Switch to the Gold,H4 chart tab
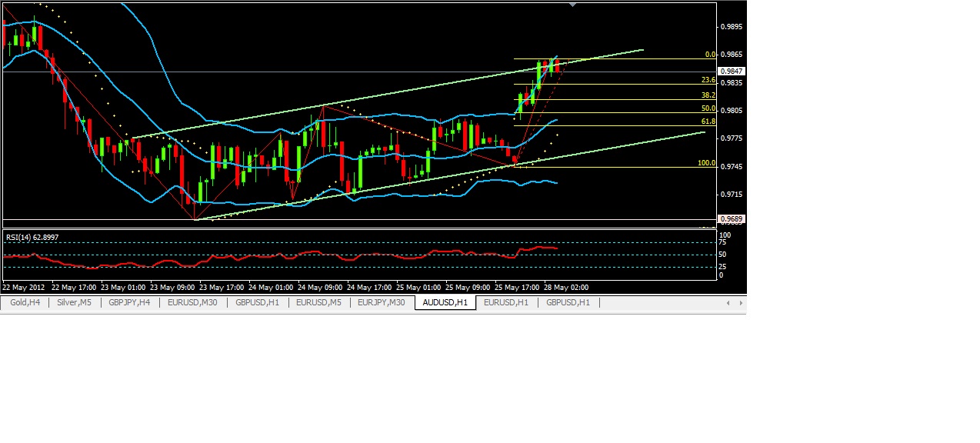Image resolution: width=980 pixels, height=443 pixels. tap(25, 303)
